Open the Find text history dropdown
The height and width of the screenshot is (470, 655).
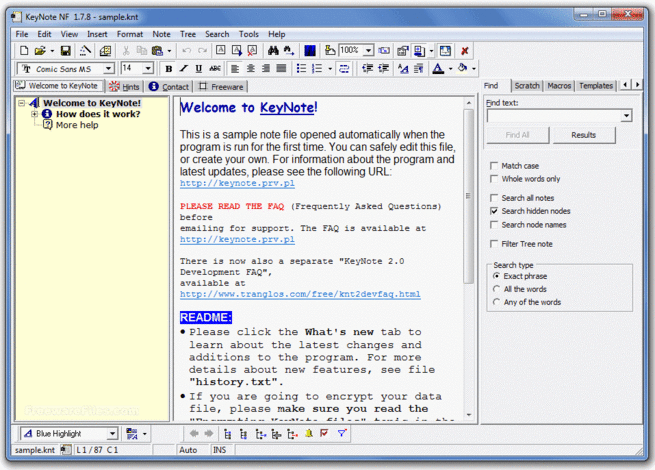[626, 116]
